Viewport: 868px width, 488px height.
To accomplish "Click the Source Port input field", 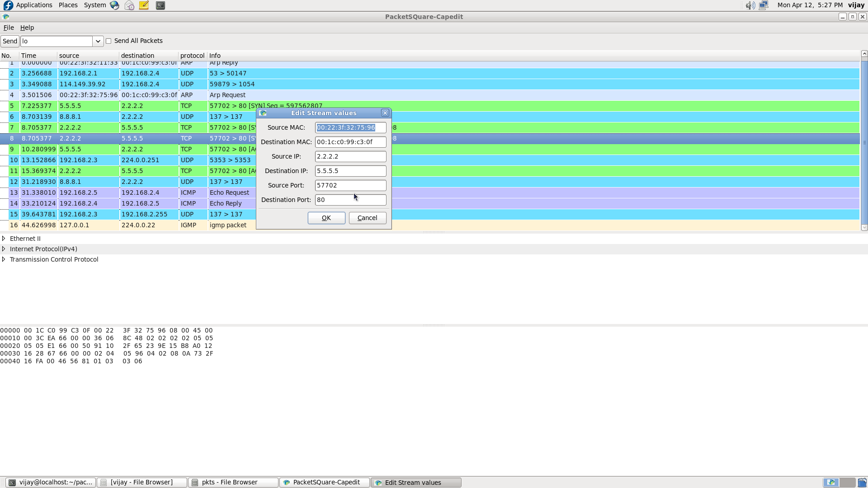I will click(x=351, y=185).
